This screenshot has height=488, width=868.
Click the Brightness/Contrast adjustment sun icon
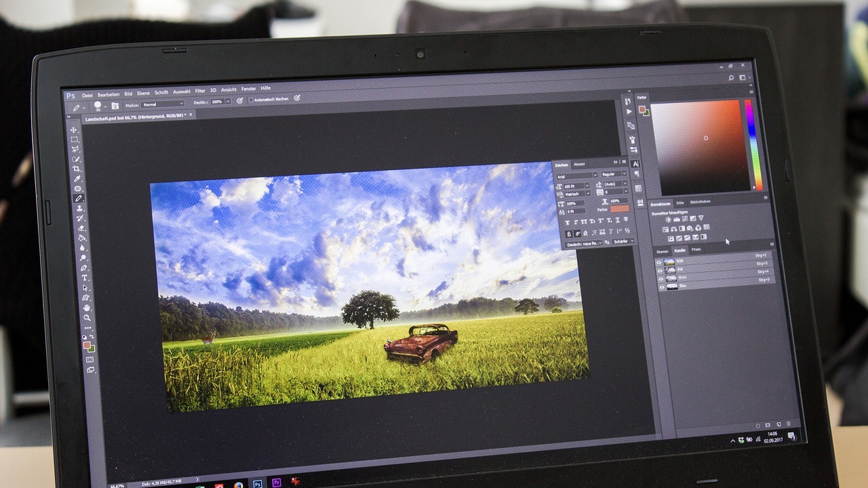(668, 220)
